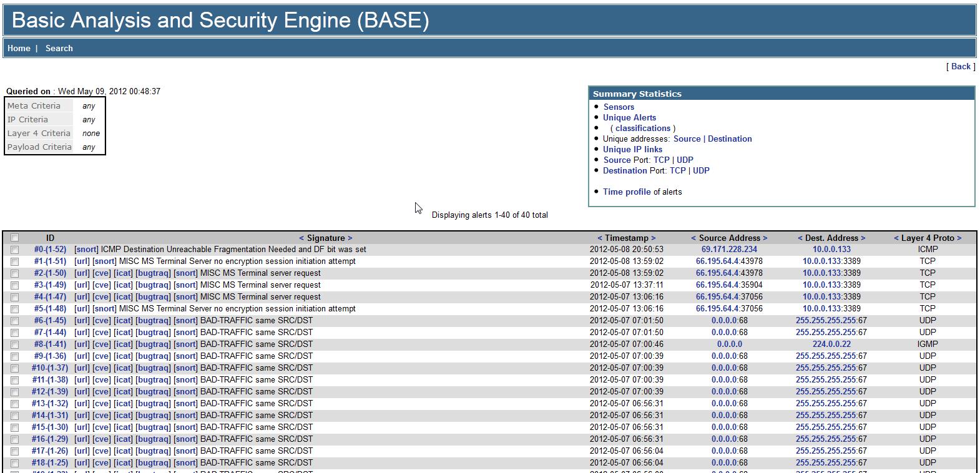Screen dimensions: 980x473
Task: Open [url] reference in row #1-(1-51)
Action: [x=82, y=261]
